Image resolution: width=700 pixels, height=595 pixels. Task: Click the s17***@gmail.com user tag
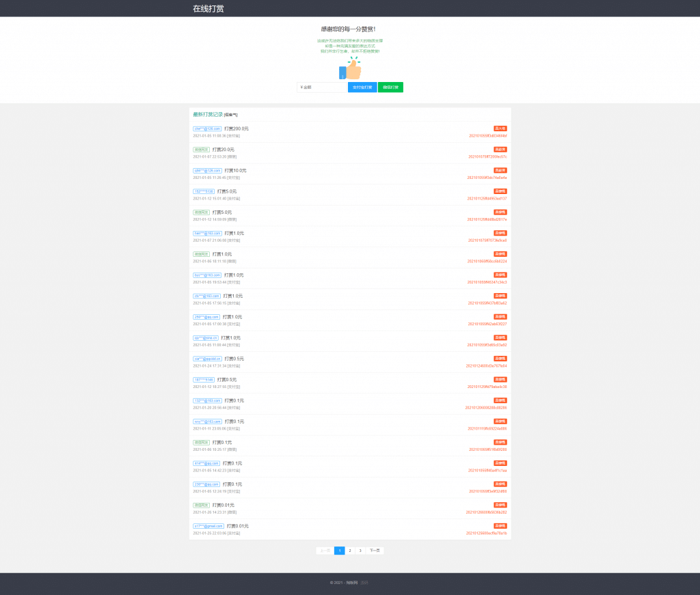[x=208, y=526]
